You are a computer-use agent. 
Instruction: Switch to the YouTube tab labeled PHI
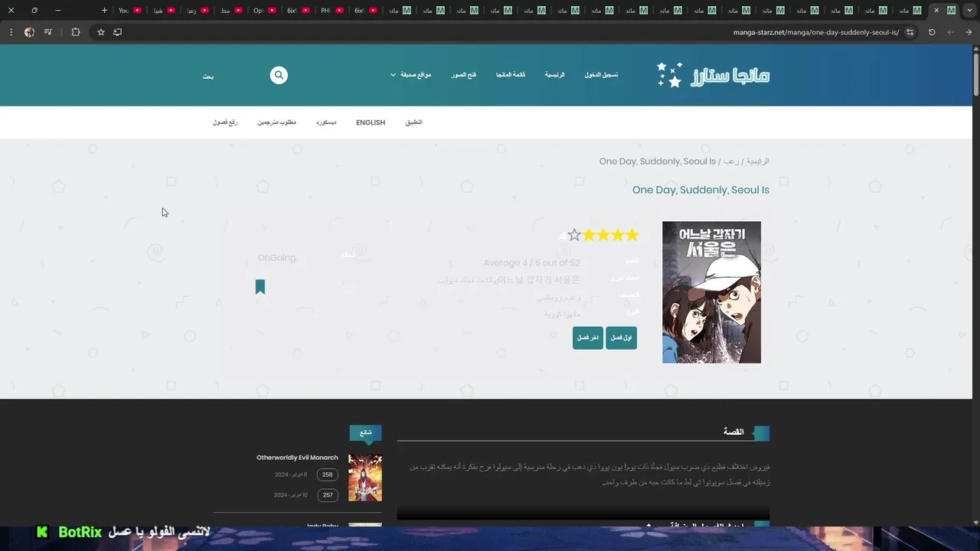coord(332,11)
